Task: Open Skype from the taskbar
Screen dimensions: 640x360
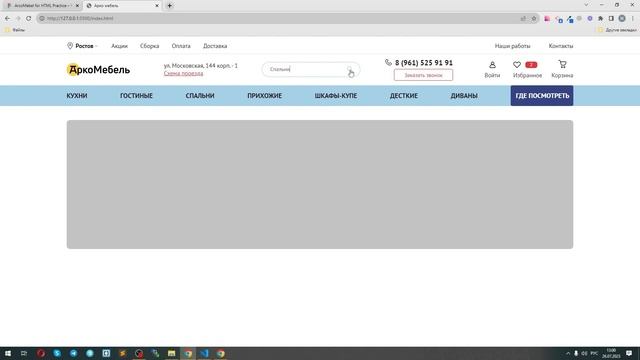Action: (57, 353)
